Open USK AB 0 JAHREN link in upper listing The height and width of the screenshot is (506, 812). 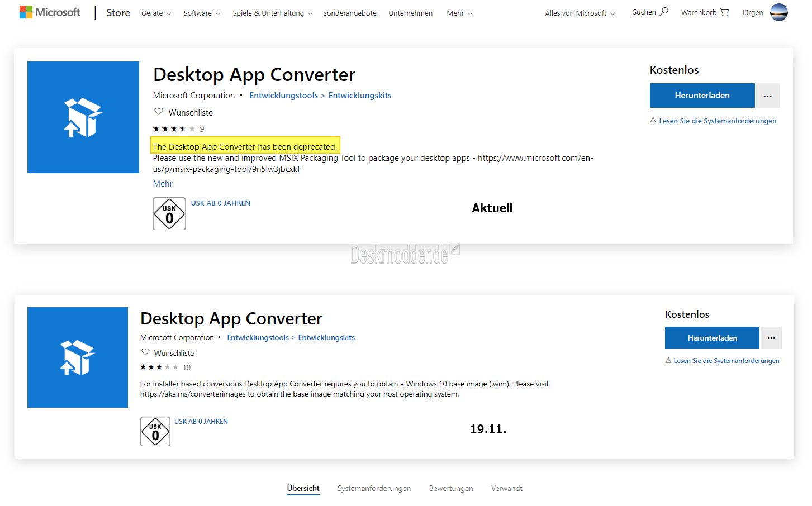(221, 203)
